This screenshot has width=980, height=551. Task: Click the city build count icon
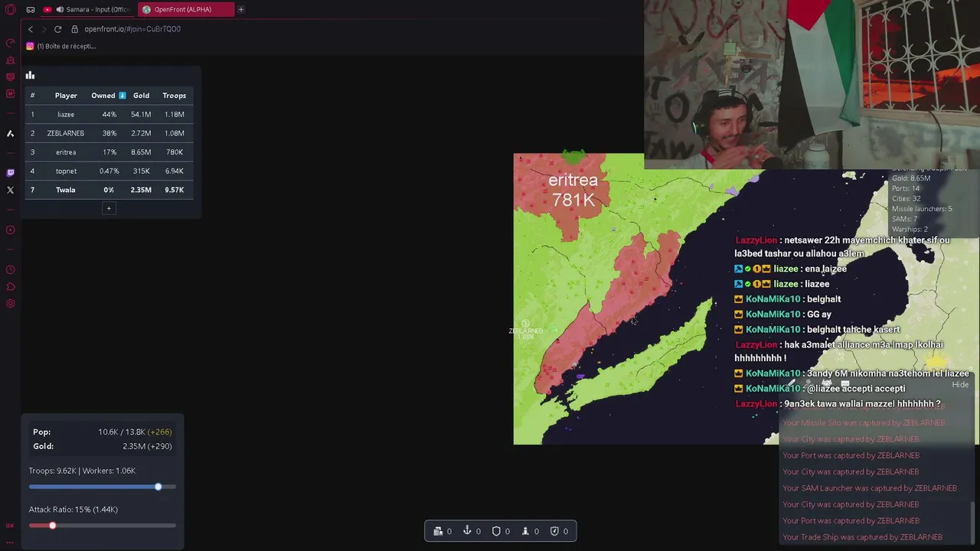coord(438,531)
